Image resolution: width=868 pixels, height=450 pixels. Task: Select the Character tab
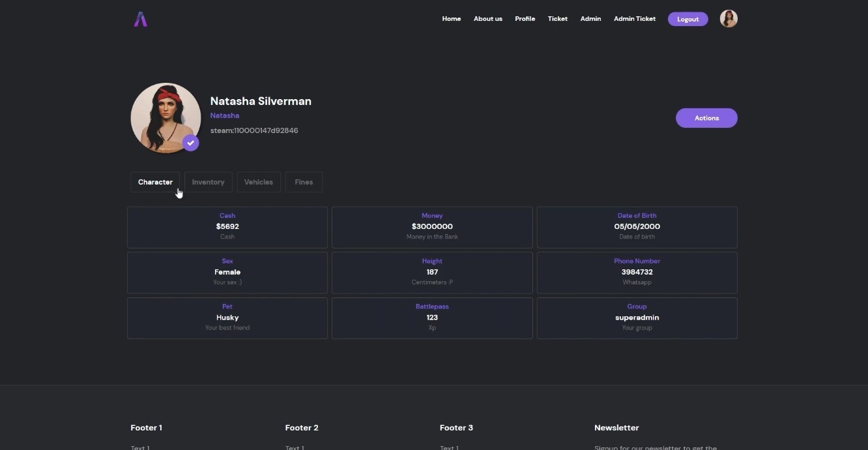pyautogui.click(x=155, y=182)
